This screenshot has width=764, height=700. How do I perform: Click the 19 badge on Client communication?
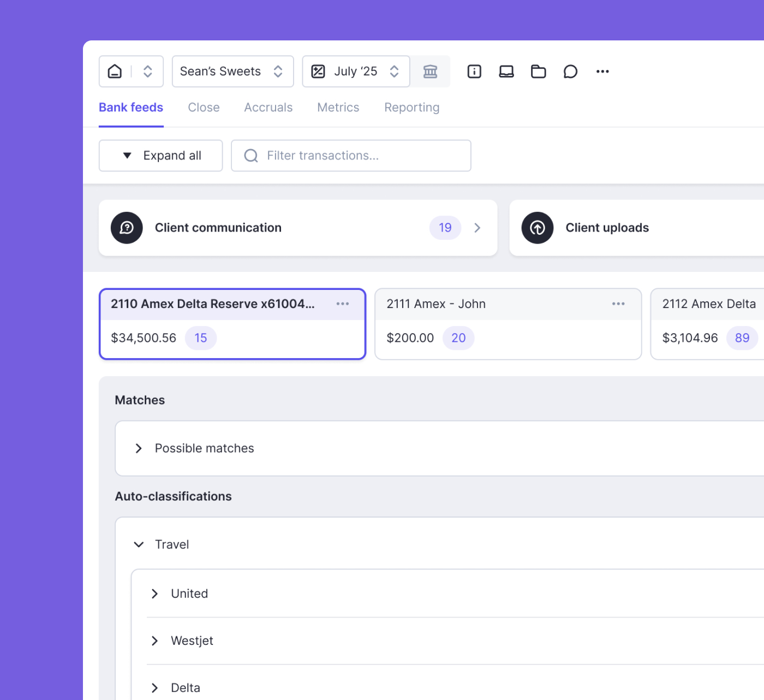[445, 228]
